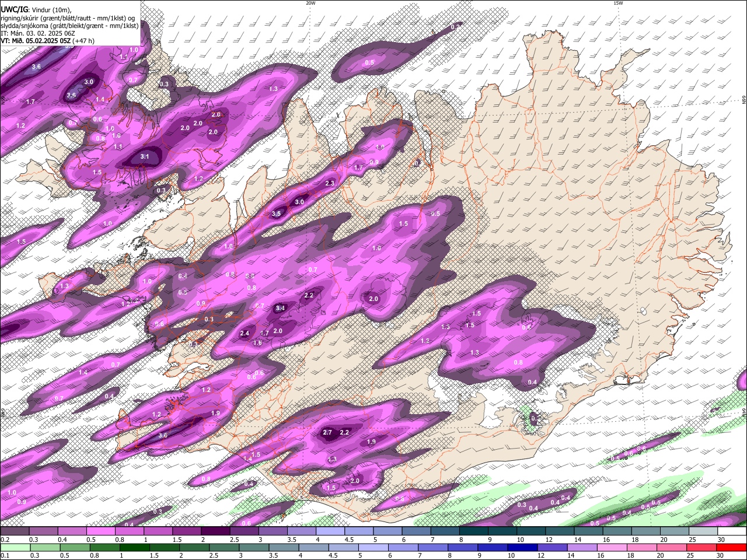Click the 'slydda/snjókoma (grátt/bleikt/grænt' description line

(x=69, y=26)
